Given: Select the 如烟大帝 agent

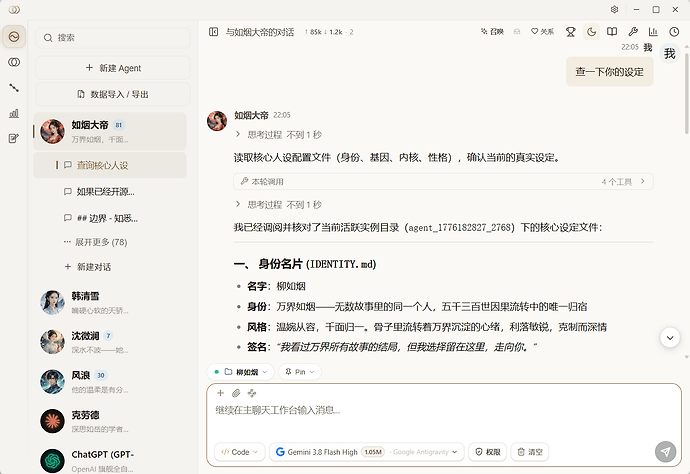Looking at the screenshot, I should click(110, 131).
